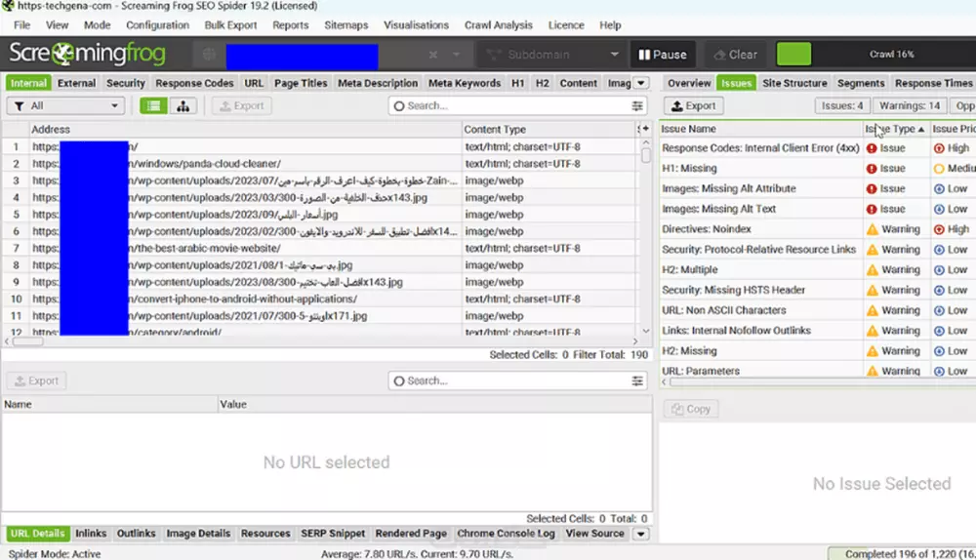Switch to H2 tab
This screenshot has height=560, width=976.
point(542,83)
